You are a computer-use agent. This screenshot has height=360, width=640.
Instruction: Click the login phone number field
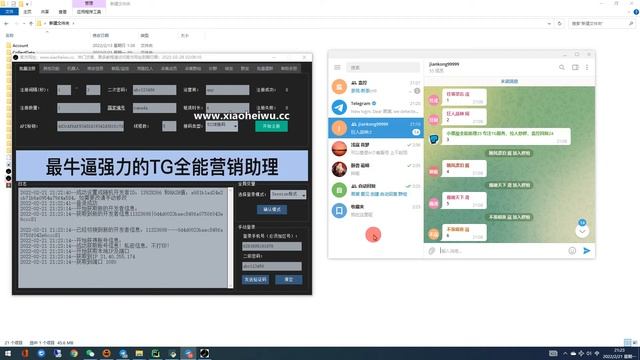click(x=272, y=246)
